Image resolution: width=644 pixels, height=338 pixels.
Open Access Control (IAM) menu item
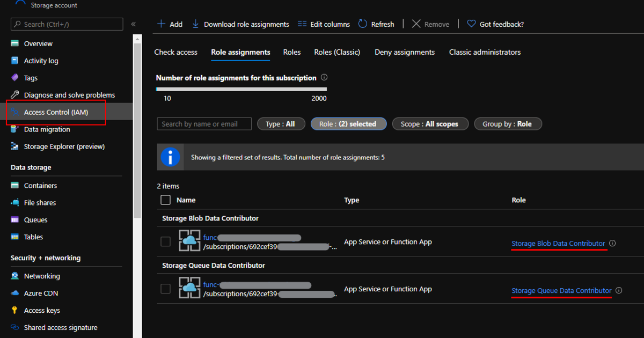(x=67, y=112)
